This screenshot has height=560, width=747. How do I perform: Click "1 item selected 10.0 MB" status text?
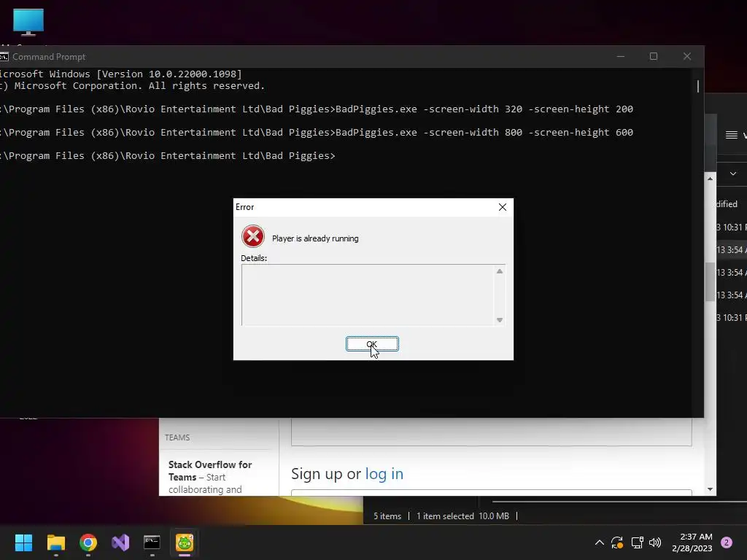click(462, 516)
